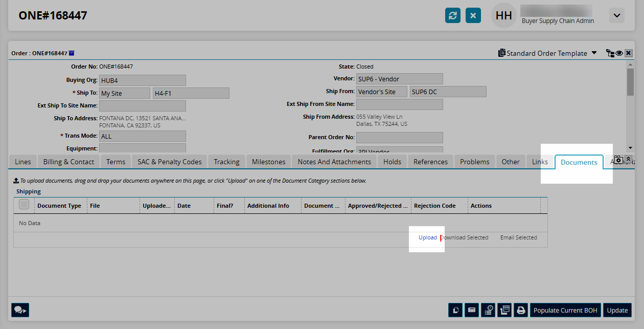Click the refresh icon in the header
Viewport: 644px width, 329px height.
pos(452,15)
